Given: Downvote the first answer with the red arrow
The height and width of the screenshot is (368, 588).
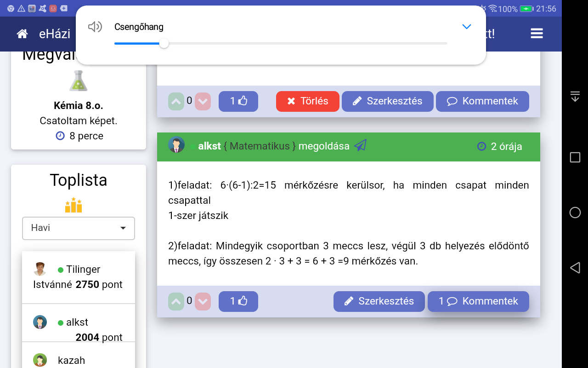Looking at the screenshot, I should [203, 101].
